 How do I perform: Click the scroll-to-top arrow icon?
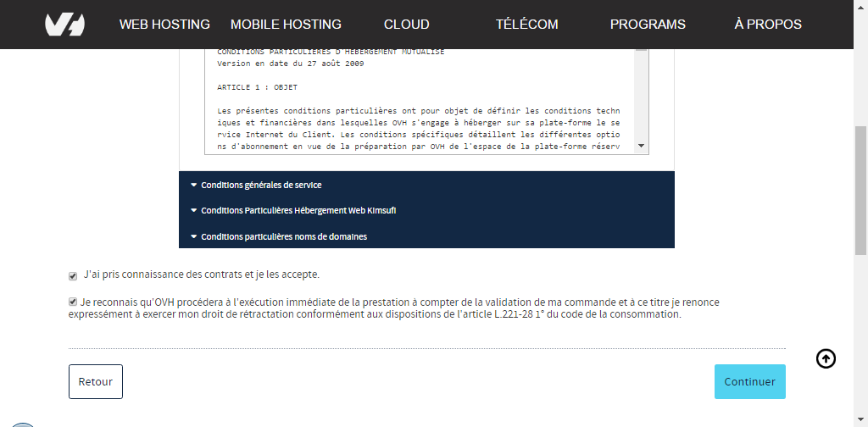[x=826, y=359]
